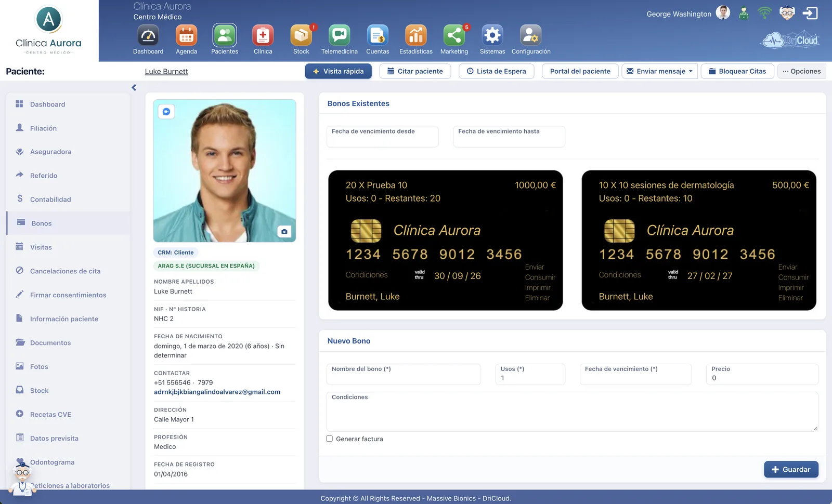Click the chat bubble icon on patient photo
This screenshot has height=504, width=832.
[x=166, y=112]
